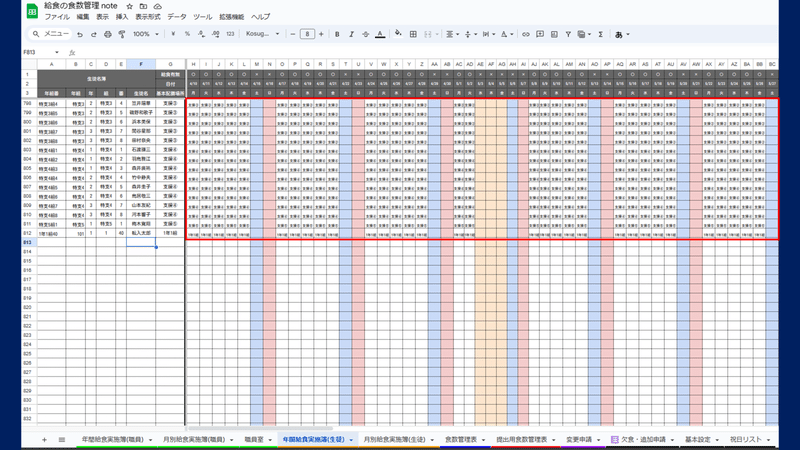Viewport: 800px width, 450px height.
Task: Click the move-to-folder icon beside title
Action: pyautogui.click(x=143, y=6)
